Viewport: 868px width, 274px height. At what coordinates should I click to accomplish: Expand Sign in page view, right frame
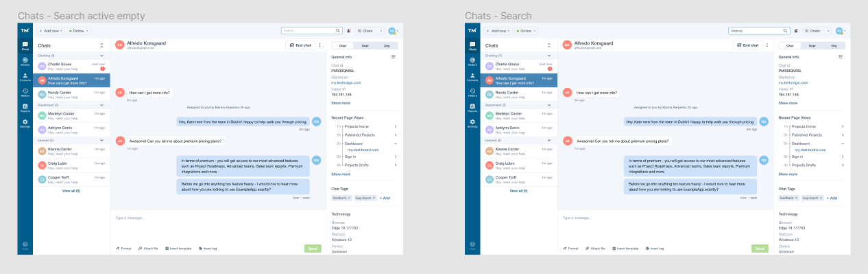point(843,157)
